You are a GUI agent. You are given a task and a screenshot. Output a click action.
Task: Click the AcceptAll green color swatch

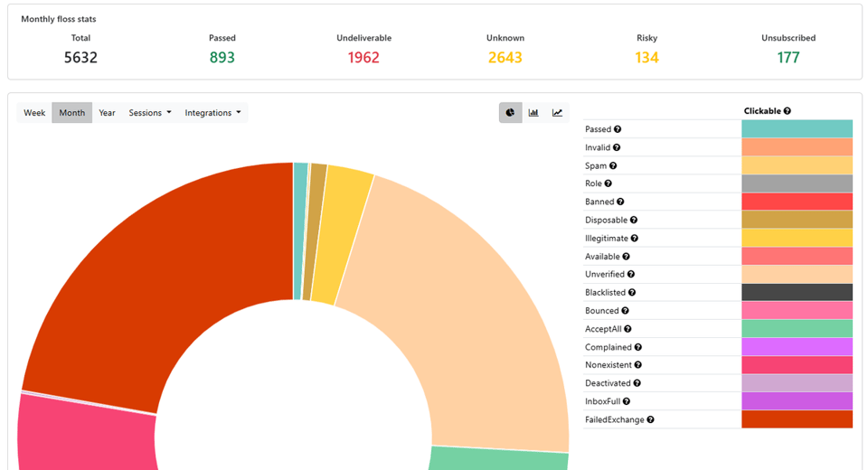(x=797, y=329)
